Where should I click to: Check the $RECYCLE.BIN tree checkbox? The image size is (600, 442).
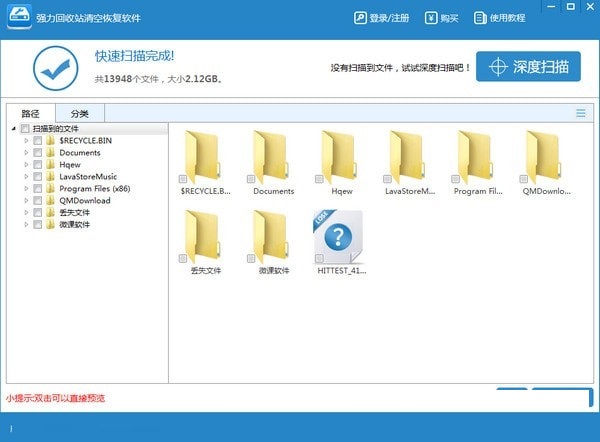pos(38,140)
